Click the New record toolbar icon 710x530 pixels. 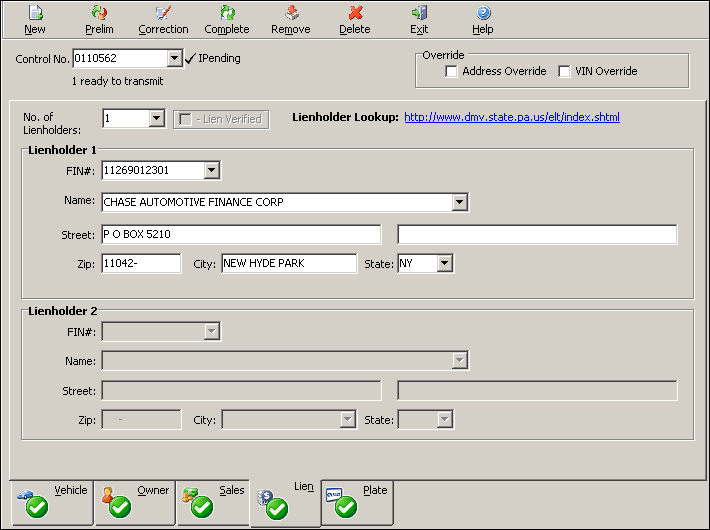(x=35, y=13)
